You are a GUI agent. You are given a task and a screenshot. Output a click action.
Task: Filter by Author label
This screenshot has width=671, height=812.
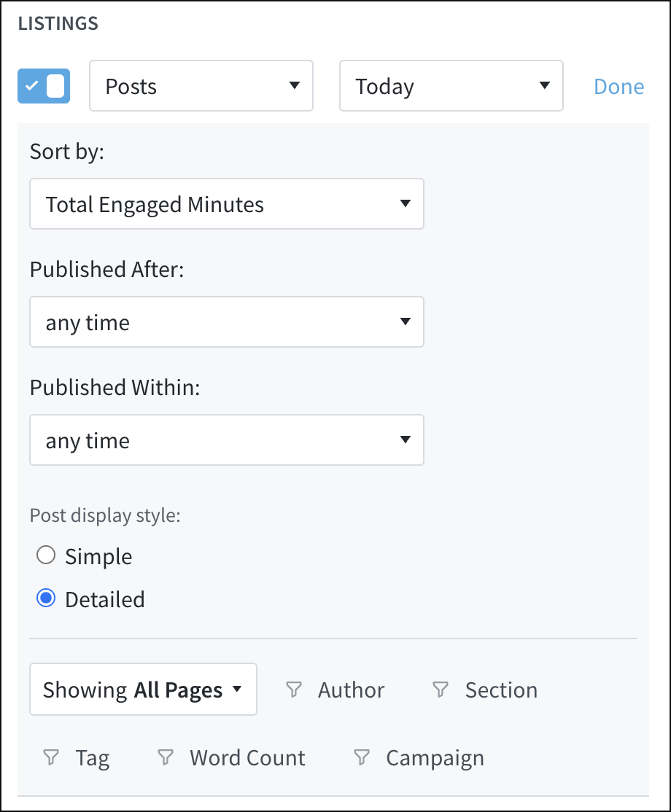click(x=352, y=690)
